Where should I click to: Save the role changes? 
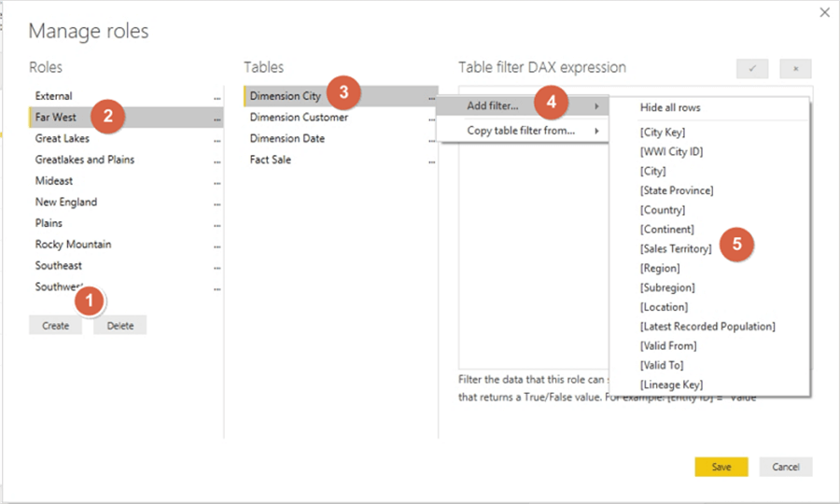click(x=721, y=467)
